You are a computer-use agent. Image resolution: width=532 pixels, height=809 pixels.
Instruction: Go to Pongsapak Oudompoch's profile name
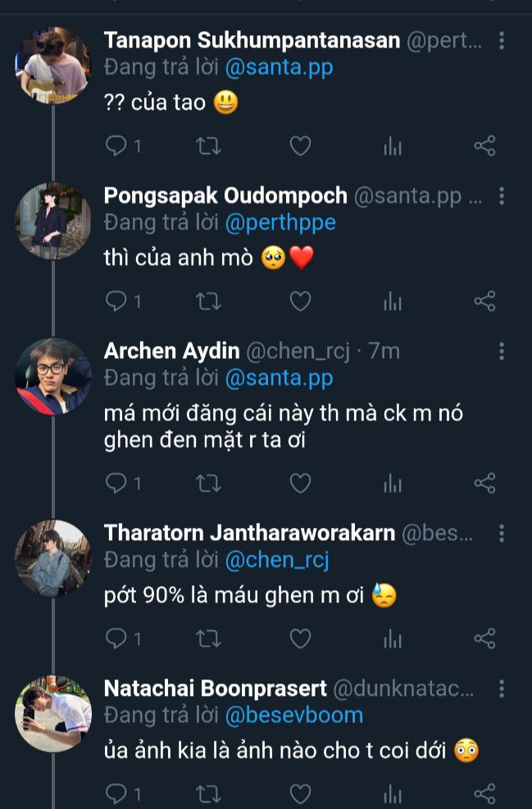tap(225, 196)
